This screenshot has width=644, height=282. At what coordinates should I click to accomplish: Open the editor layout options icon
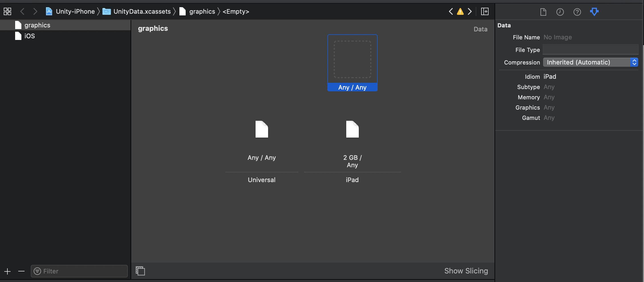(x=485, y=11)
